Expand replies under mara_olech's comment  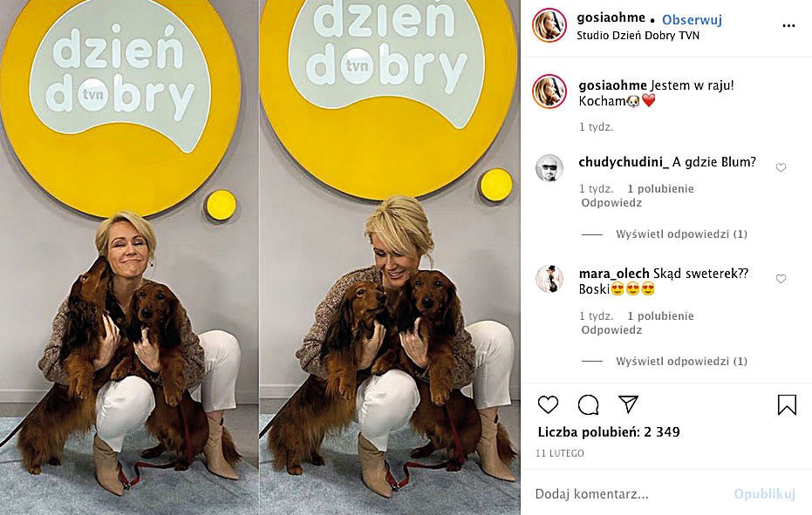681,362
